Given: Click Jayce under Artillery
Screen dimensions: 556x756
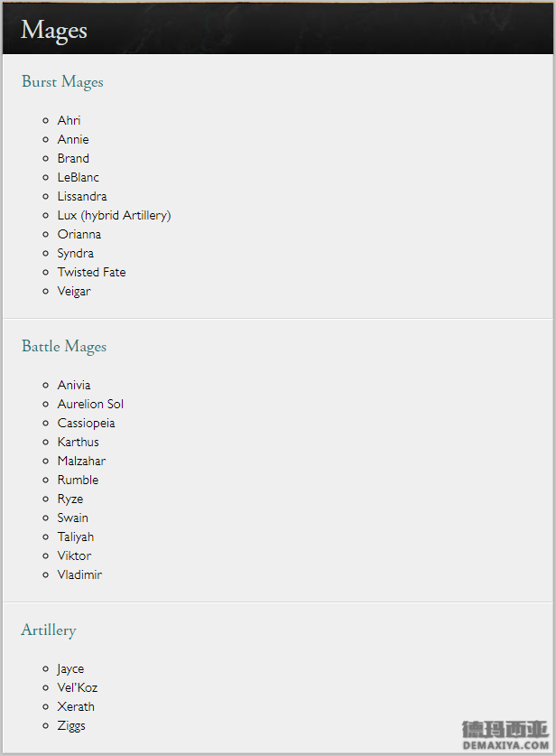Looking at the screenshot, I should click(70, 669).
